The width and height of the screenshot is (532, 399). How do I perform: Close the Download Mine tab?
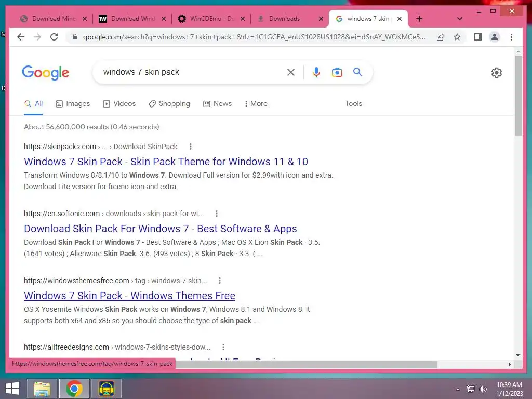(x=85, y=19)
